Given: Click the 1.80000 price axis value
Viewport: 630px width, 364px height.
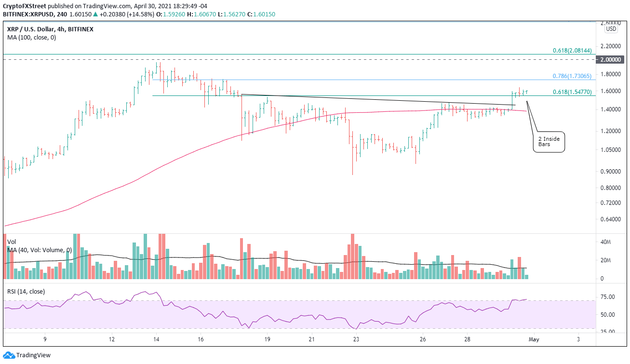Looking at the screenshot, I should click(611, 74).
